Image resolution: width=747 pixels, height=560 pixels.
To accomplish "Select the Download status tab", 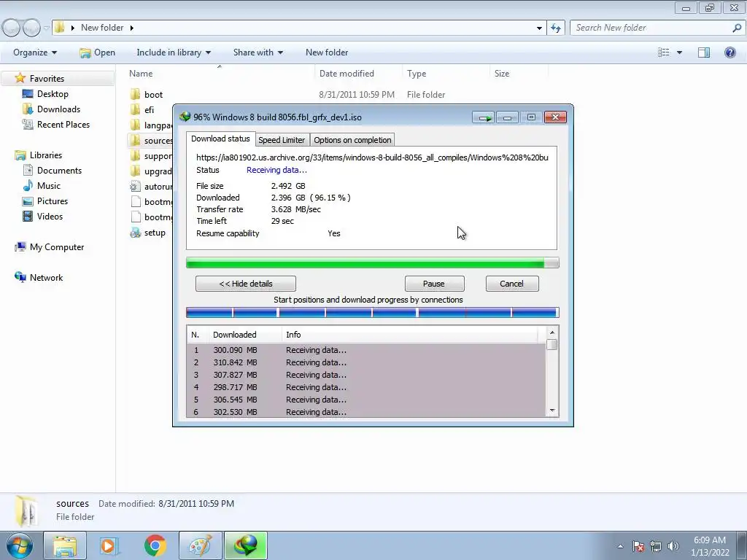I will click(220, 139).
